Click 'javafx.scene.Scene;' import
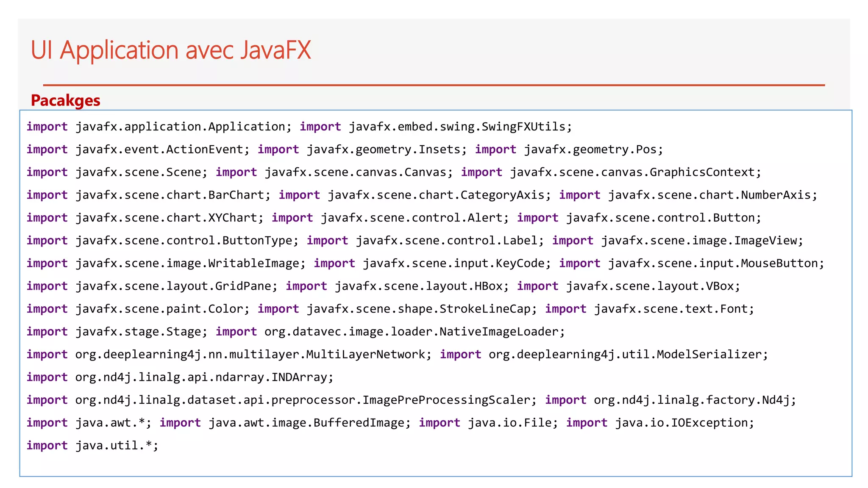 142,172
